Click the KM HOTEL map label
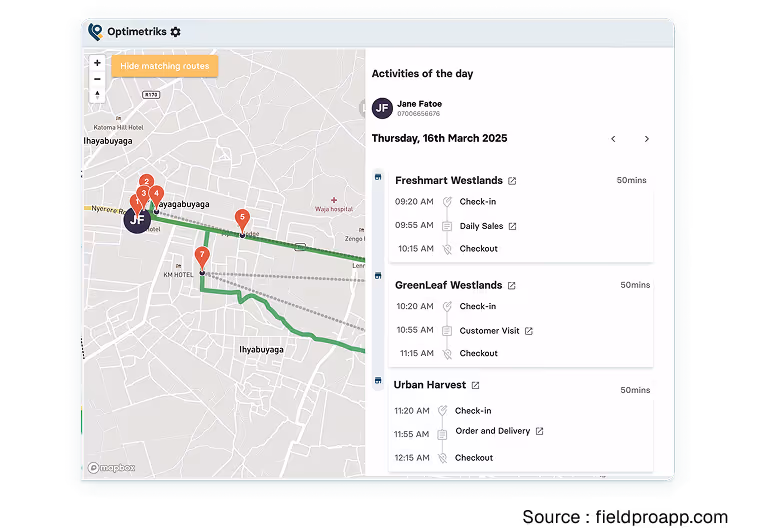 [179, 275]
